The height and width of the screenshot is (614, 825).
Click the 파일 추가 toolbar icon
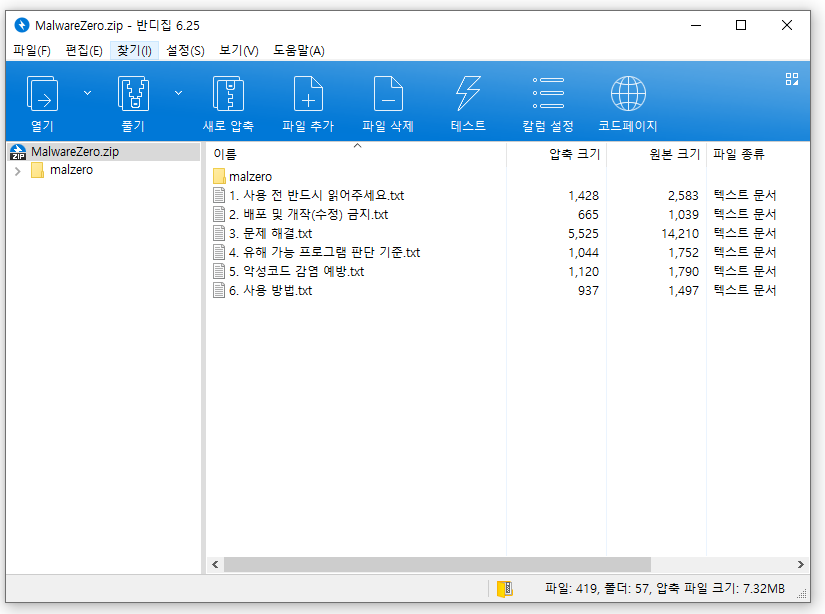coord(308,94)
